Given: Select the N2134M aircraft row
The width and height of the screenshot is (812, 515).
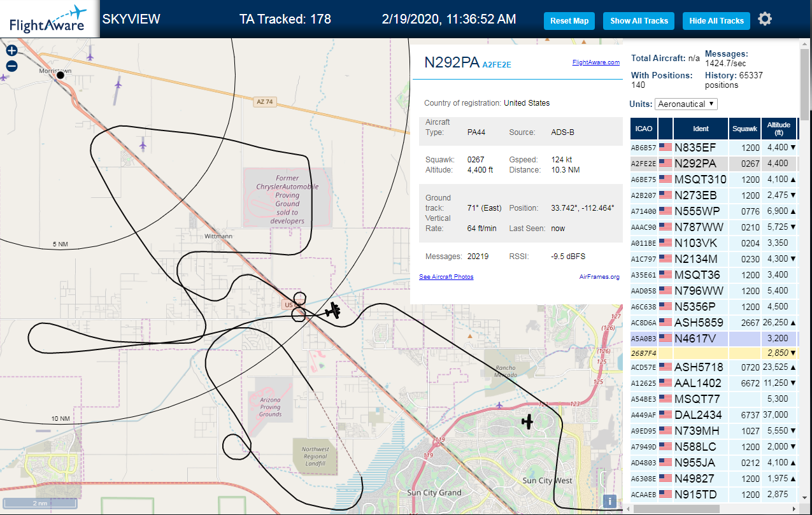Looking at the screenshot, I should click(x=714, y=258).
